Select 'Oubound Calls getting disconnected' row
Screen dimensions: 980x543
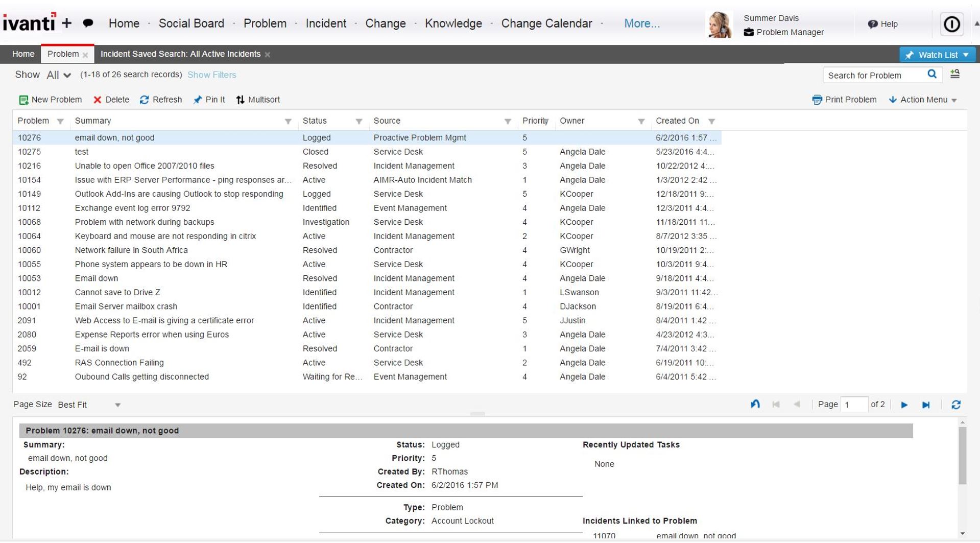(367, 376)
